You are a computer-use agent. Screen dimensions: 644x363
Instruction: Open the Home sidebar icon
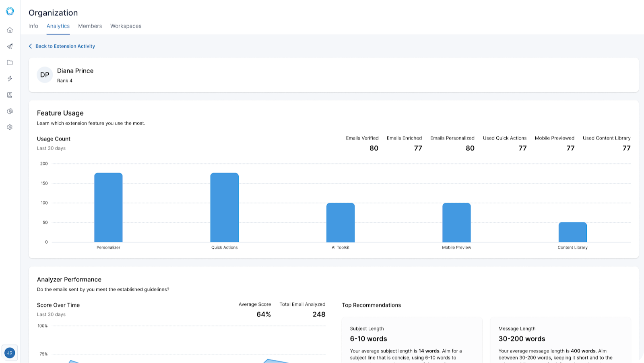10,30
